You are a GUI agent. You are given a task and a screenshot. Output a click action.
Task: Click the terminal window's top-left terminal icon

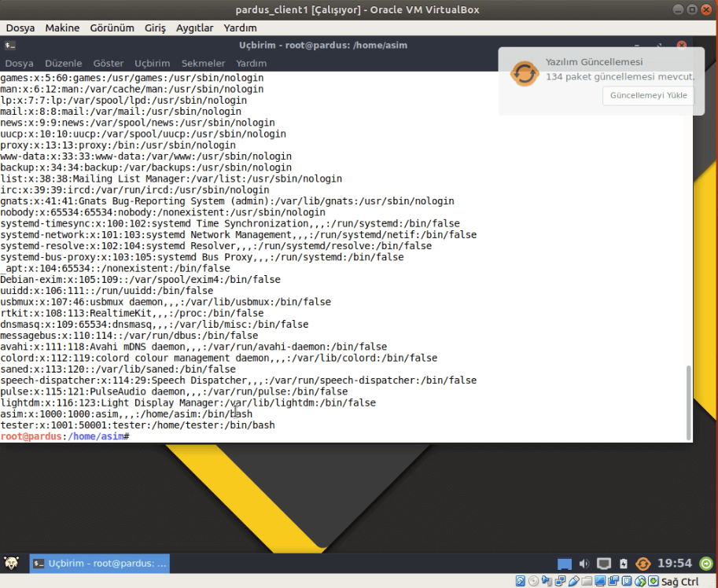tap(10, 46)
